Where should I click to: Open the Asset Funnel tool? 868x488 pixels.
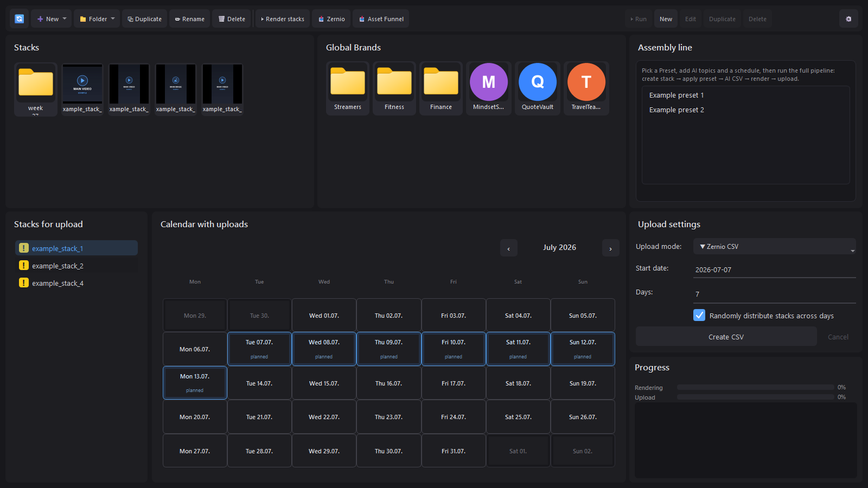[381, 19]
